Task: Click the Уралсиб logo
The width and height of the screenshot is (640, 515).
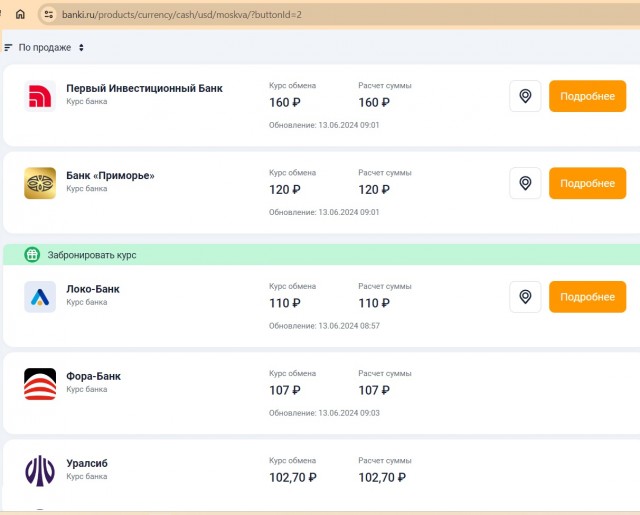Action: (40, 471)
